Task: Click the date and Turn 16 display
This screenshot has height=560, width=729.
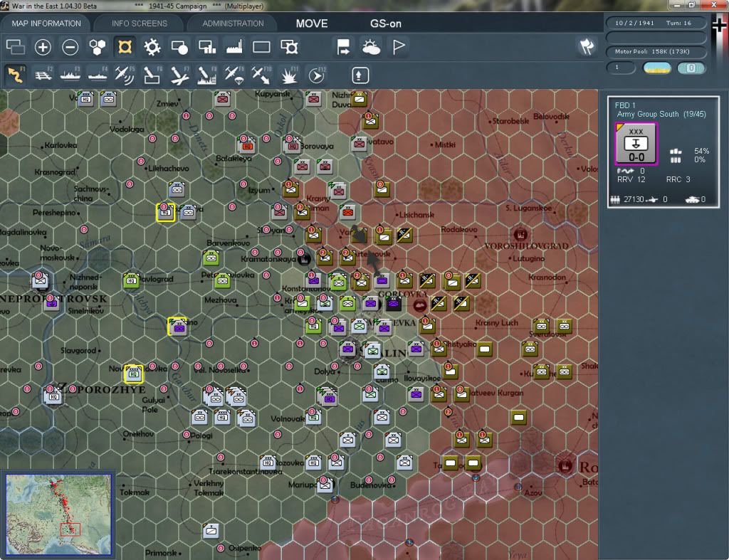Action: [x=656, y=23]
